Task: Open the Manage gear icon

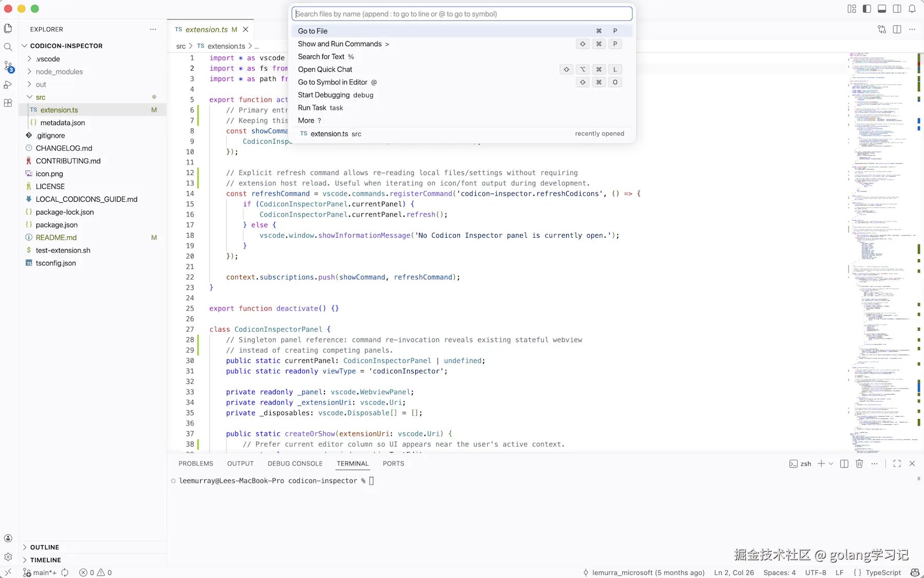Action: point(8,557)
